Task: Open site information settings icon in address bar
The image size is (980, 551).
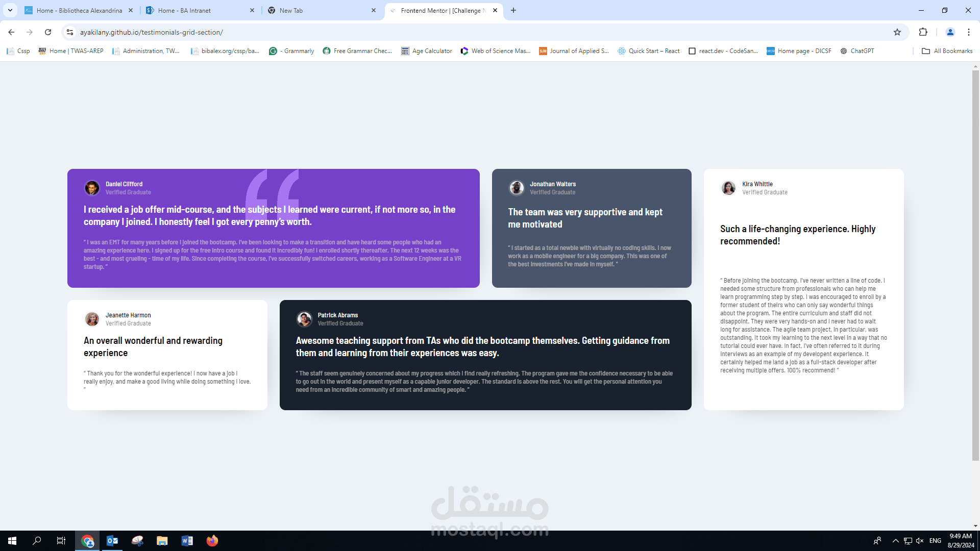Action: coord(69,32)
